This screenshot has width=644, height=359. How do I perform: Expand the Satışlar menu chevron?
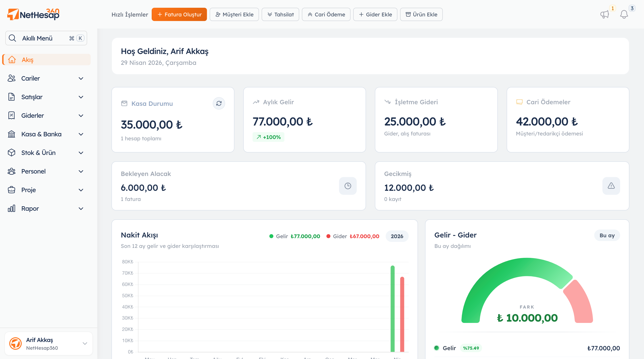point(81,97)
